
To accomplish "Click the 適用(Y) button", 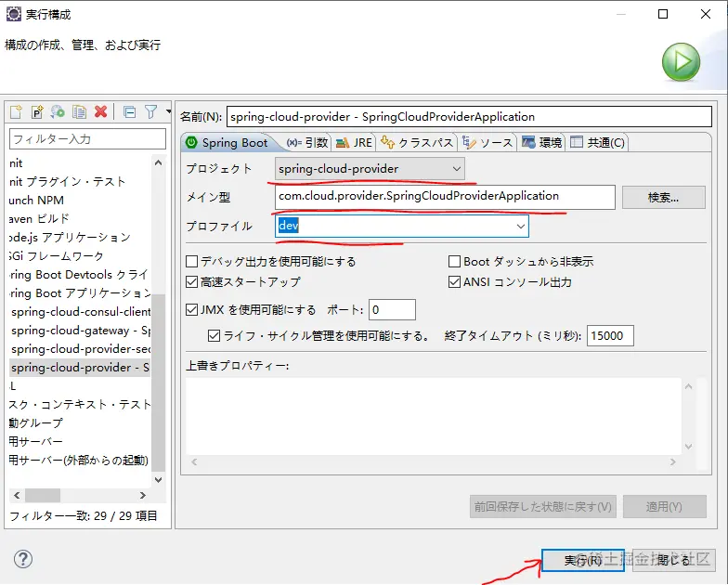I will [665, 507].
